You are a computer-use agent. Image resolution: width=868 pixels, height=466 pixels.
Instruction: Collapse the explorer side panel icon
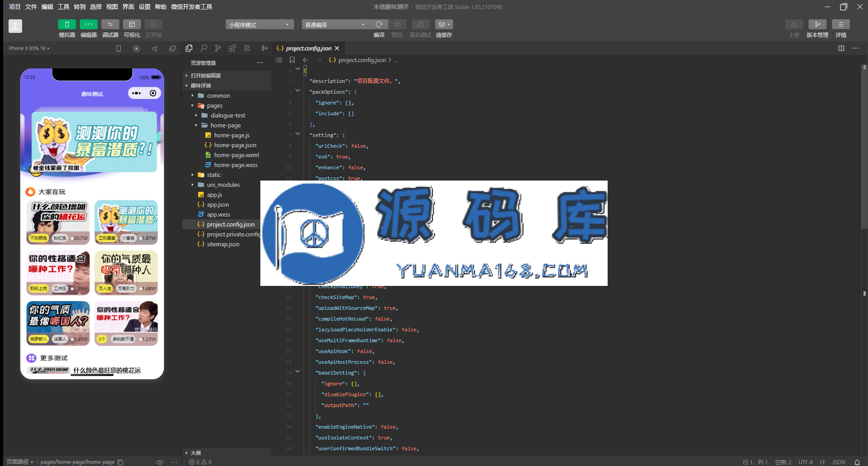[x=265, y=48]
